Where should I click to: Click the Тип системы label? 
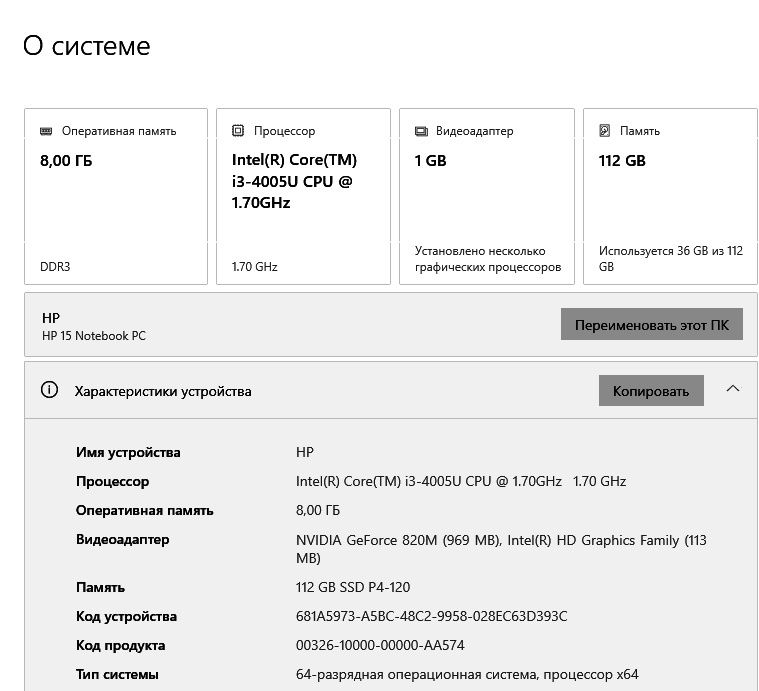[117, 675]
